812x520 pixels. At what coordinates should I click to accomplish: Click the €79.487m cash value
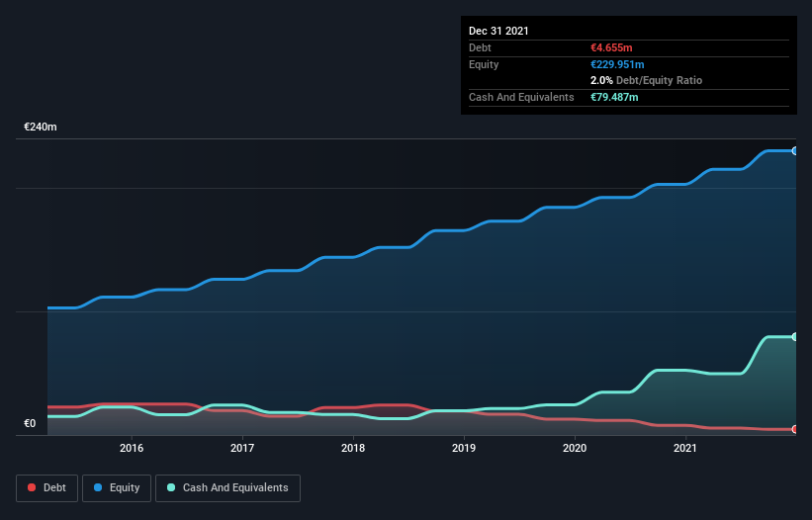pos(614,97)
